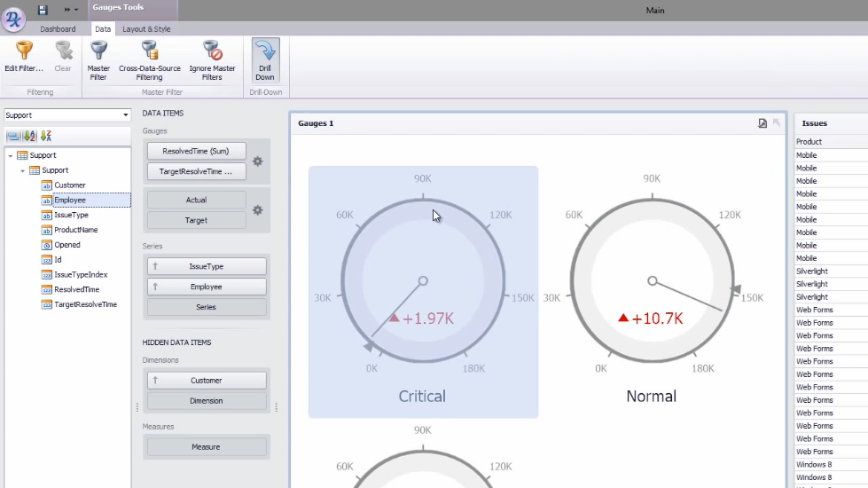Select the ResolvedTime field in tree

pos(76,290)
